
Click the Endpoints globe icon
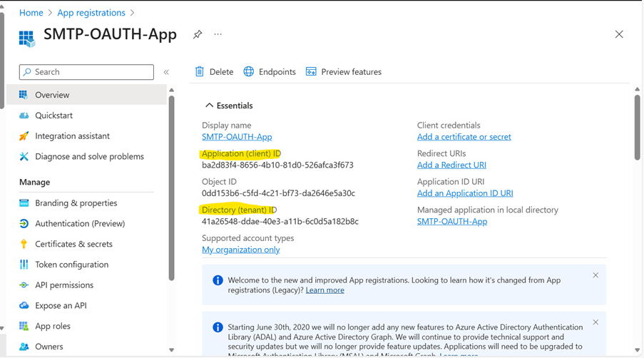point(249,72)
